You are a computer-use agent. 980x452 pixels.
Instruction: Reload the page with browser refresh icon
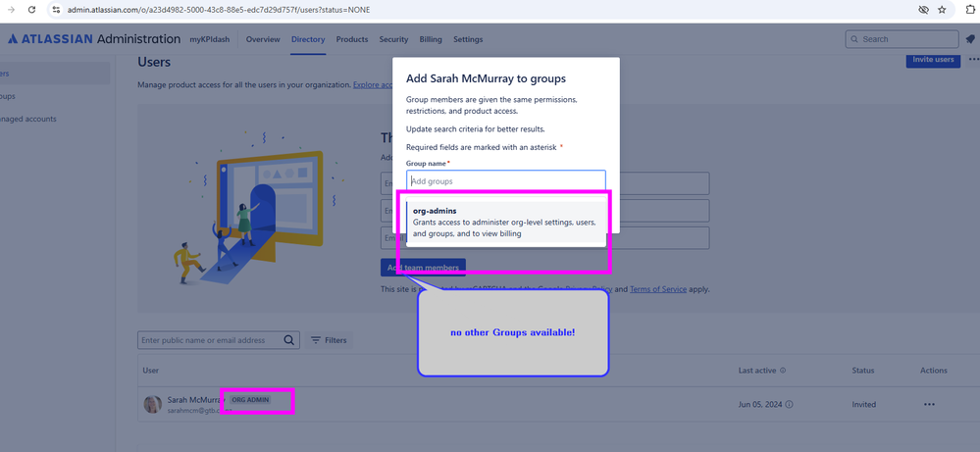click(31, 10)
